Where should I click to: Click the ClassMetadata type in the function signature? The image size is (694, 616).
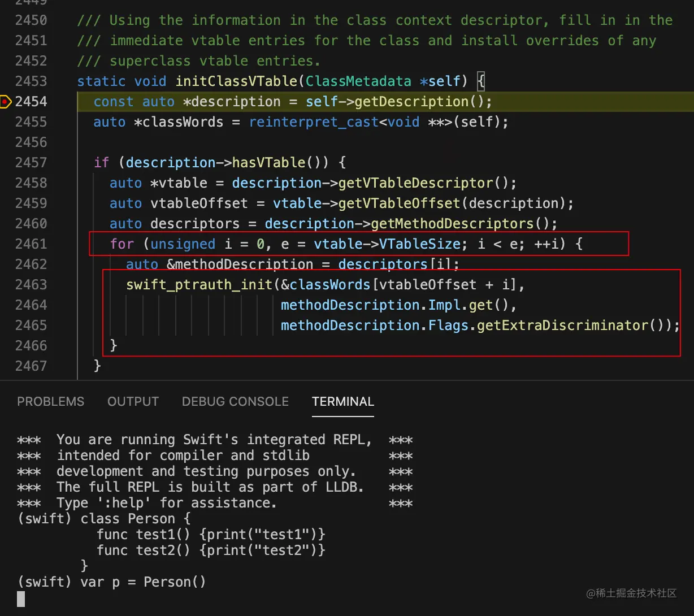coord(358,81)
